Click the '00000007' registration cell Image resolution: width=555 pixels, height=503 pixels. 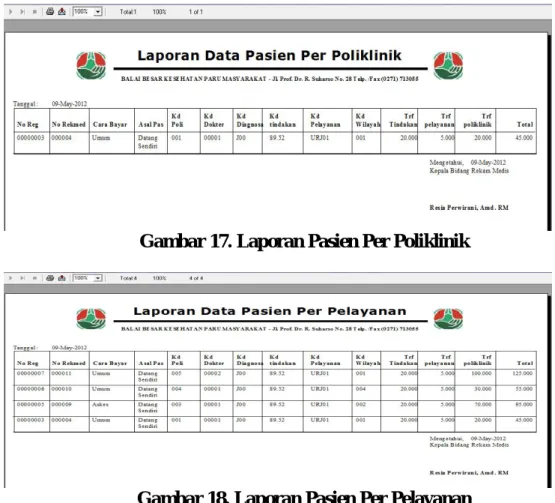tap(30, 373)
